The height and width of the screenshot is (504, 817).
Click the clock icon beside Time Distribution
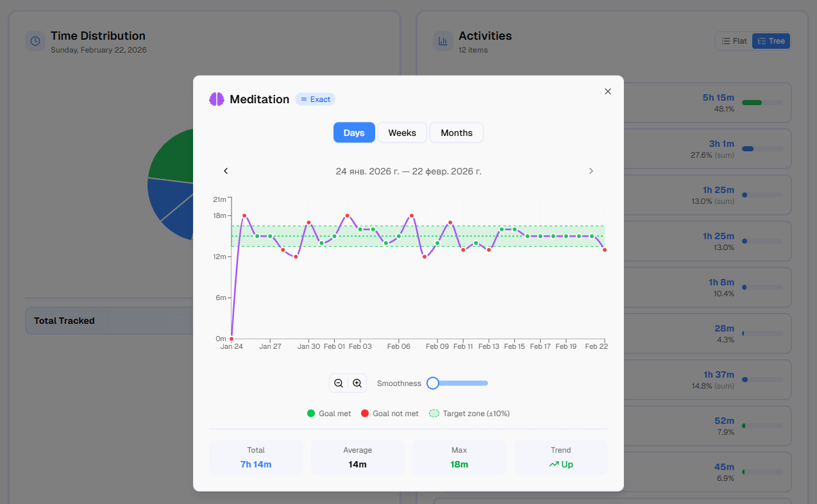[35, 41]
